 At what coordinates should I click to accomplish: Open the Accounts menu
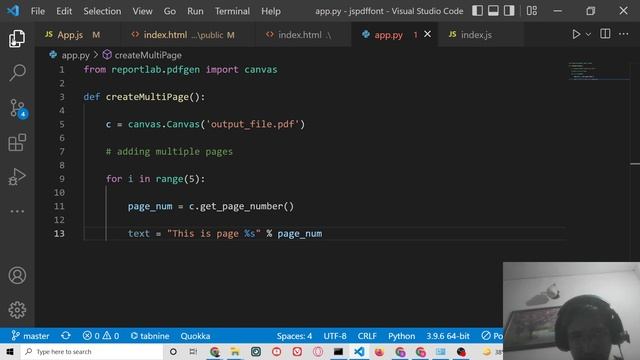(17, 276)
